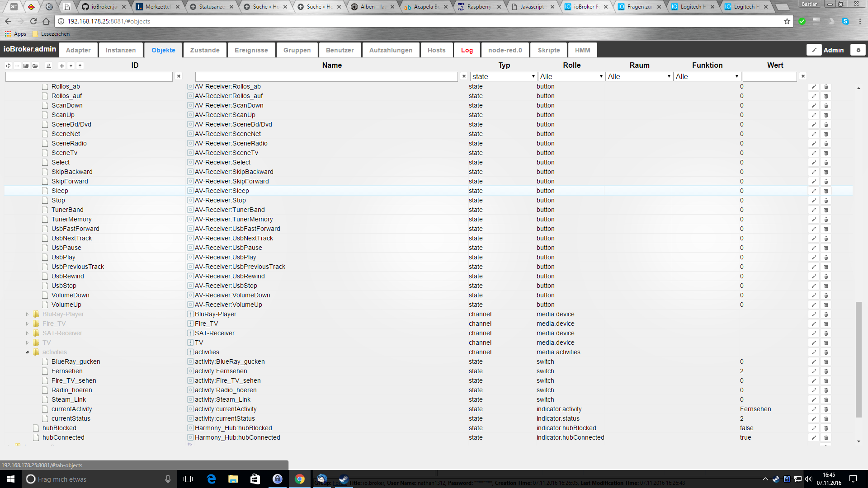Click the Admin edit button
Image resolution: width=868 pixels, height=488 pixels.
tap(814, 50)
